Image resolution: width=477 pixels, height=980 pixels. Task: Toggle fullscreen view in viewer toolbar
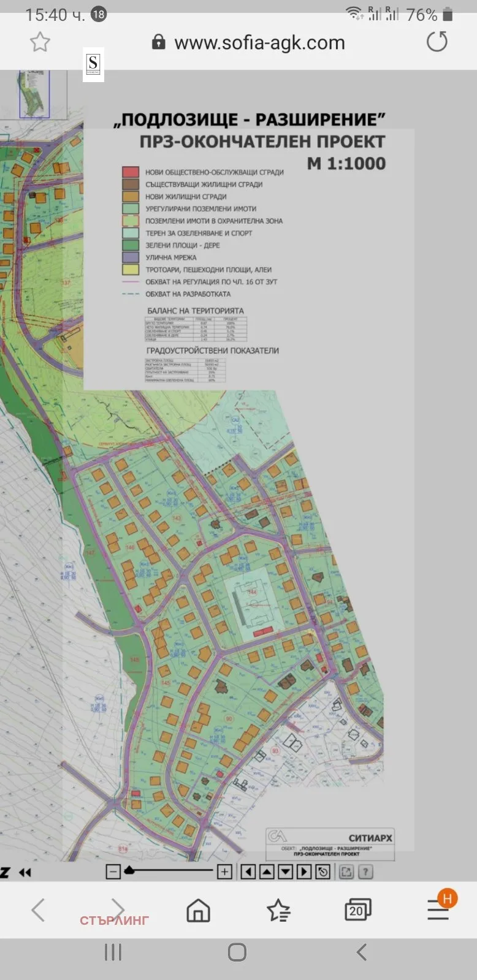point(346,872)
